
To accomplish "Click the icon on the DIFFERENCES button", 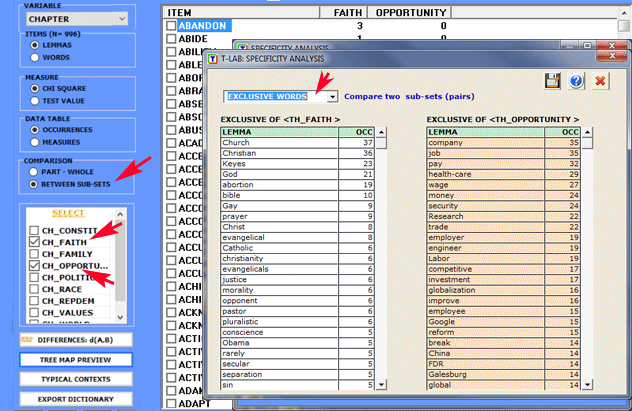I will (x=27, y=340).
